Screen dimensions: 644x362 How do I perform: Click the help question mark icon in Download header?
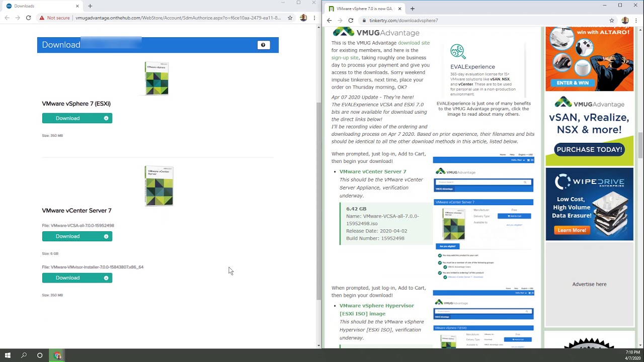263,45
